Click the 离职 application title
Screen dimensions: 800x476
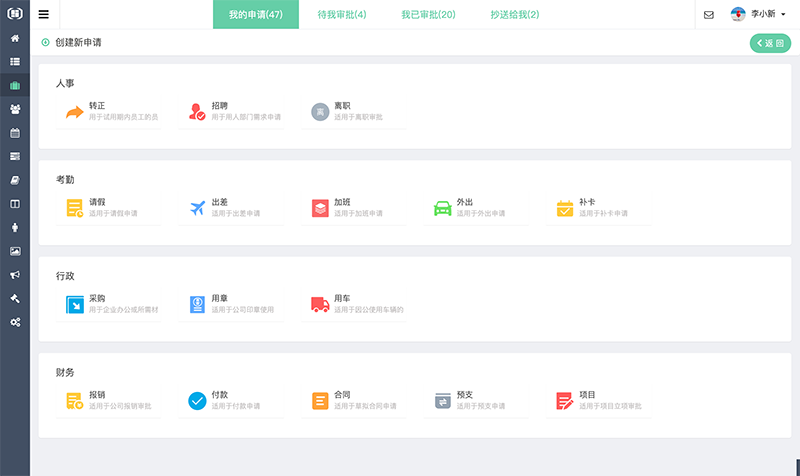(342, 106)
